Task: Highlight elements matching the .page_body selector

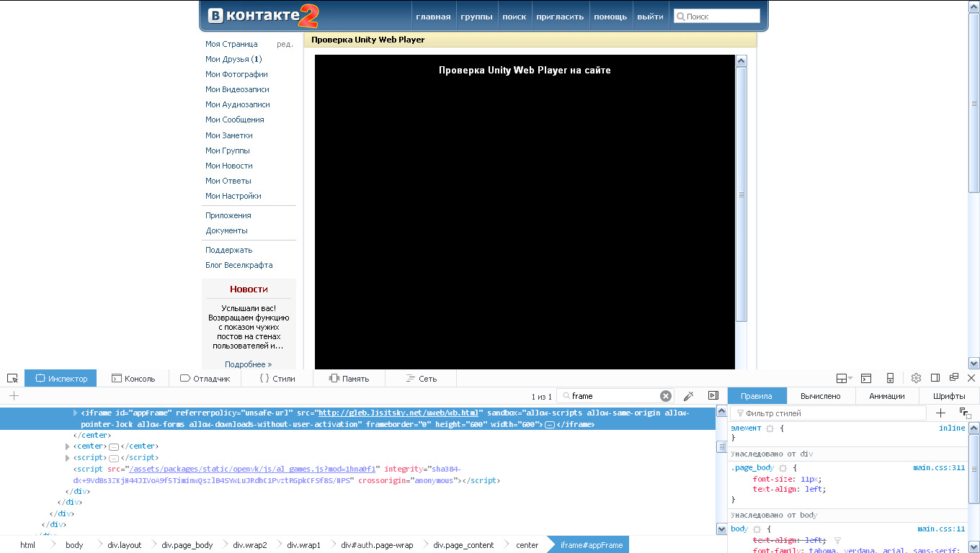Action: click(x=783, y=468)
